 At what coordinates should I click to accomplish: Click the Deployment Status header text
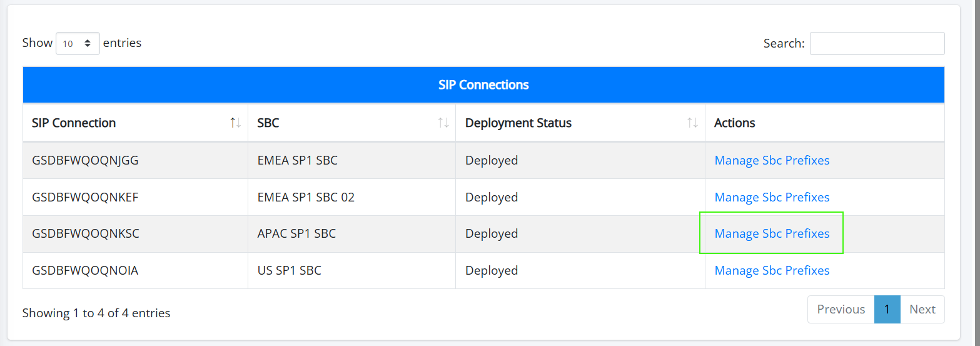tap(518, 123)
